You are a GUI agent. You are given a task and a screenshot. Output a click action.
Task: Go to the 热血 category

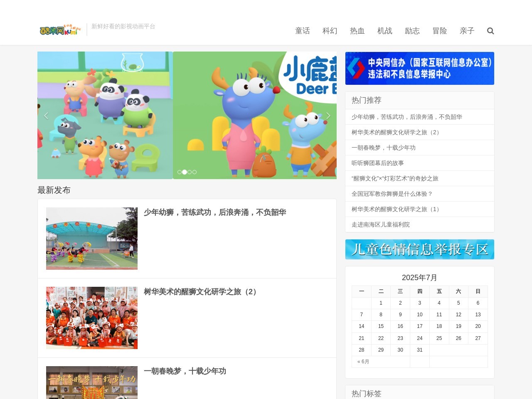click(357, 31)
